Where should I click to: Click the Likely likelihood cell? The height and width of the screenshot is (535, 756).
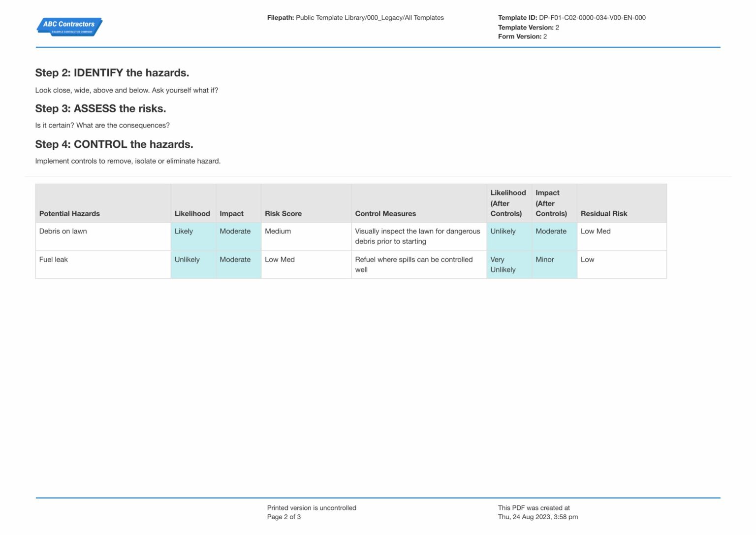coord(183,231)
